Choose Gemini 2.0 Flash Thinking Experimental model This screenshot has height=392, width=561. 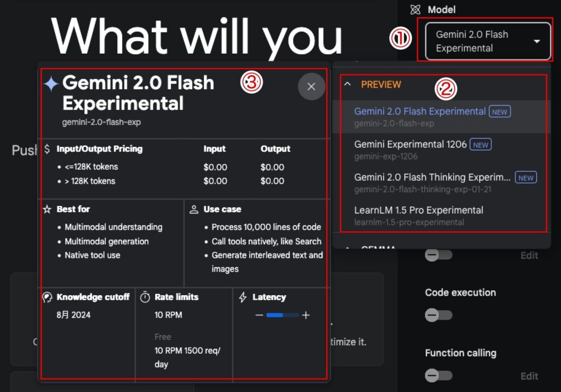click(441, 182)
